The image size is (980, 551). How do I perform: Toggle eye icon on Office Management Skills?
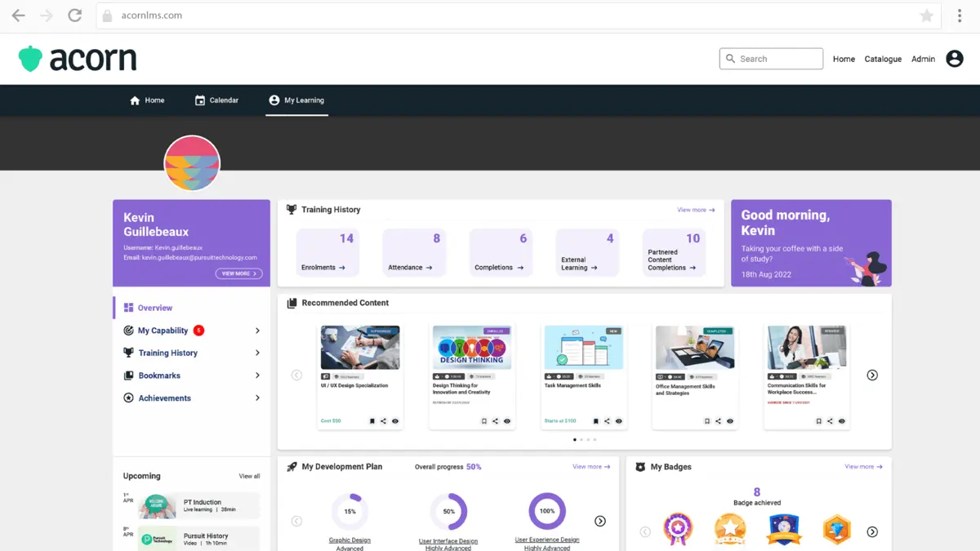pos(730,421)
